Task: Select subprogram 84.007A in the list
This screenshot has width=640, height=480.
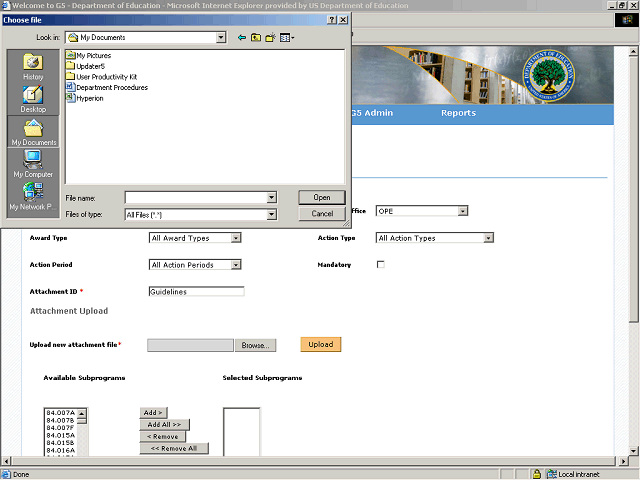Action: coord(60,413)
